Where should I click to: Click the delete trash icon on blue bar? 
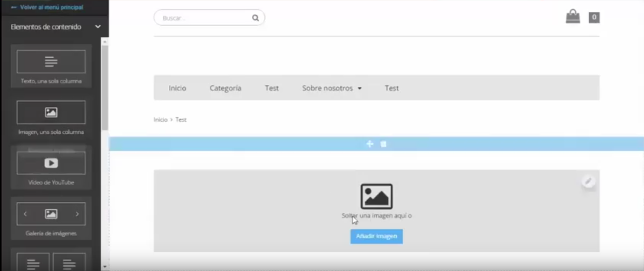click(x=383, y=144)
